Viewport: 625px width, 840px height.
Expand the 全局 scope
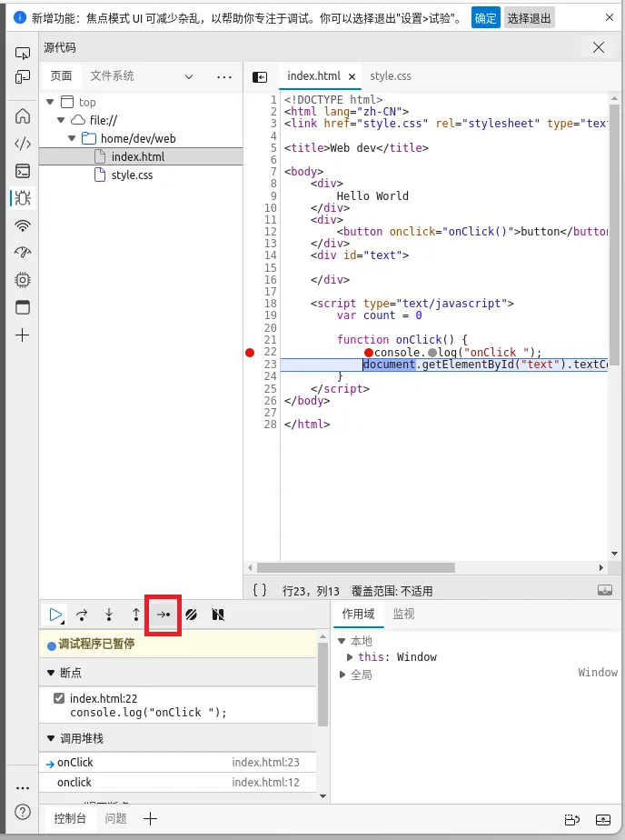pos(342,675)
